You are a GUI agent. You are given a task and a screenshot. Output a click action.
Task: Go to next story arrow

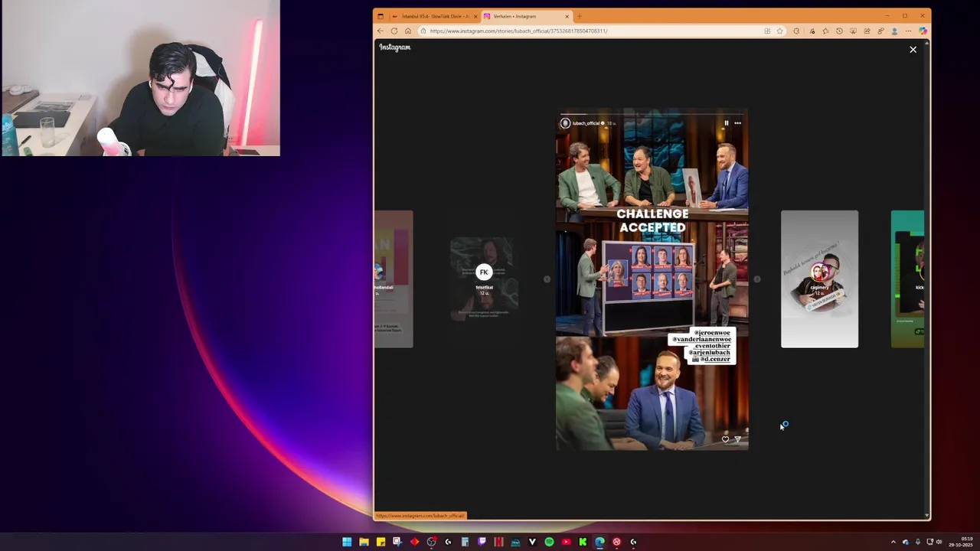757,279
